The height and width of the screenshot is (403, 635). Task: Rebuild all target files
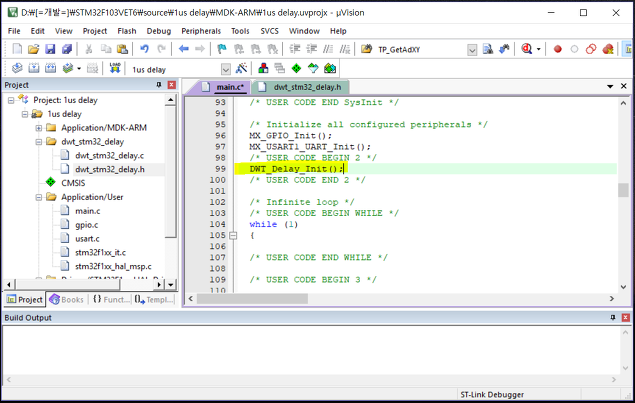coord(50,68)
